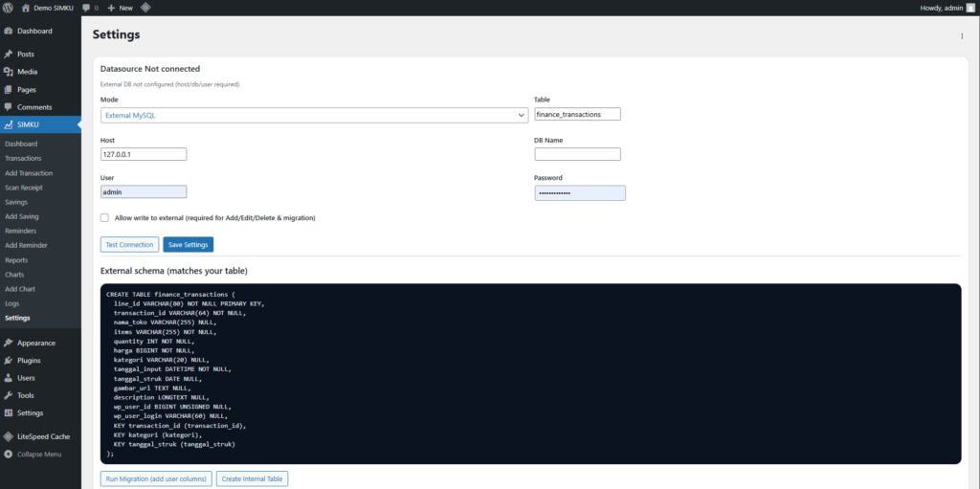Open the WordPress Dashboard menu item
Screen dimensions: 980x489
point(40,31)
